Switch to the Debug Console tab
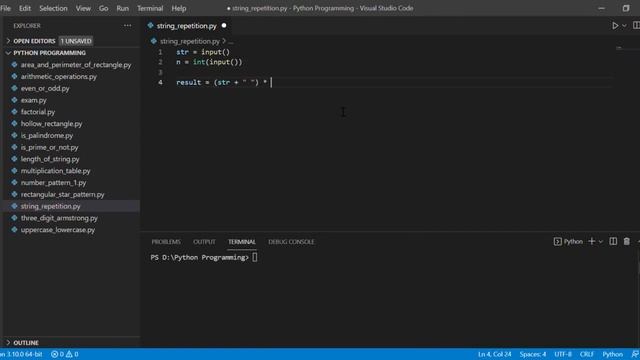This screenshot has width=640, height=360. 291,242
